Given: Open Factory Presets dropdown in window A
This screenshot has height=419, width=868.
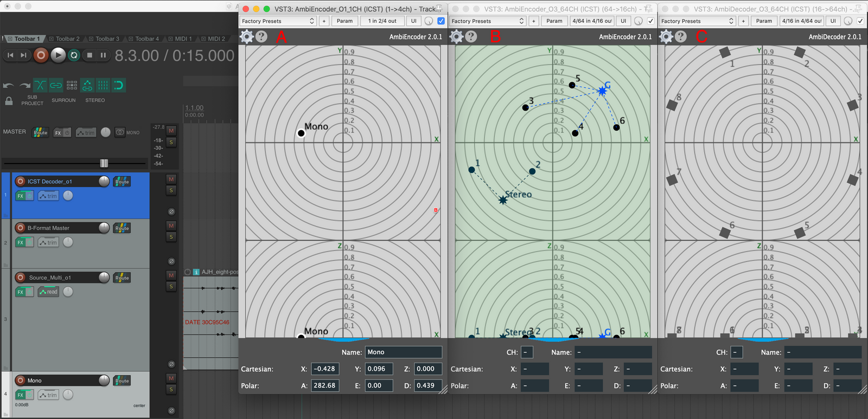Looking at the screenshot, I should (278, 21).
